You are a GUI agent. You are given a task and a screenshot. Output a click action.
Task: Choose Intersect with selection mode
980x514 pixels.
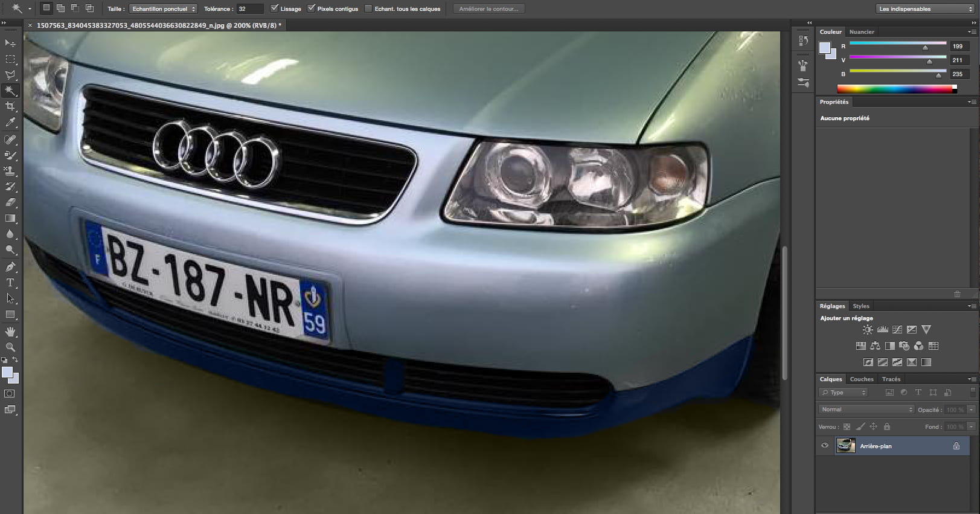(x=89, y=8)
